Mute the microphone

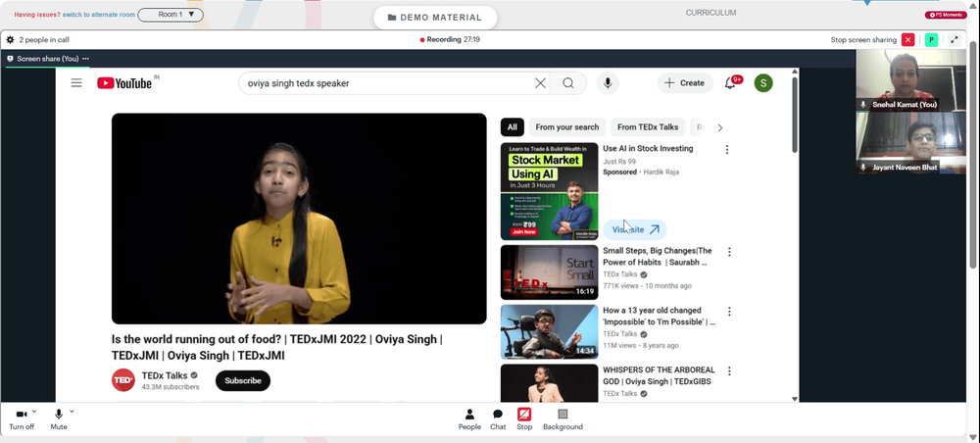point(59,419)
